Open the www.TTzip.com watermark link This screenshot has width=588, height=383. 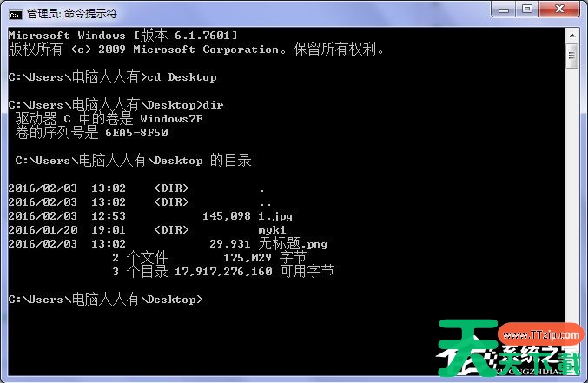[541, 334]
